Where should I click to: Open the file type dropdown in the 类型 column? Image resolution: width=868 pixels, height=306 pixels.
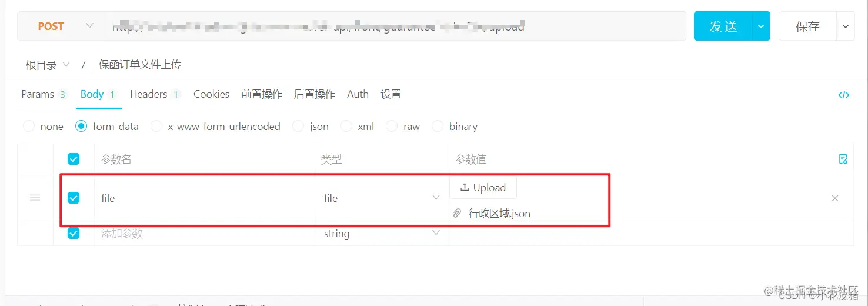(382, 198)
